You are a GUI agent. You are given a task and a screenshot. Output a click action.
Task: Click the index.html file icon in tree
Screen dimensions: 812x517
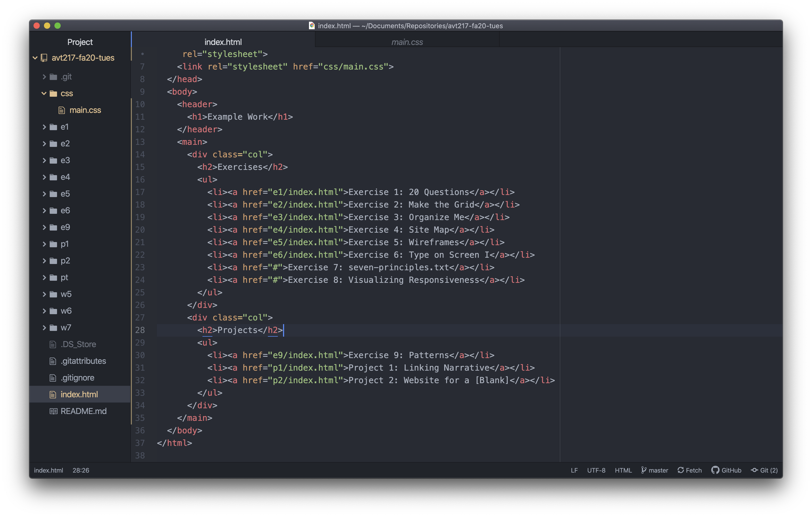click(x=53, y=395)
